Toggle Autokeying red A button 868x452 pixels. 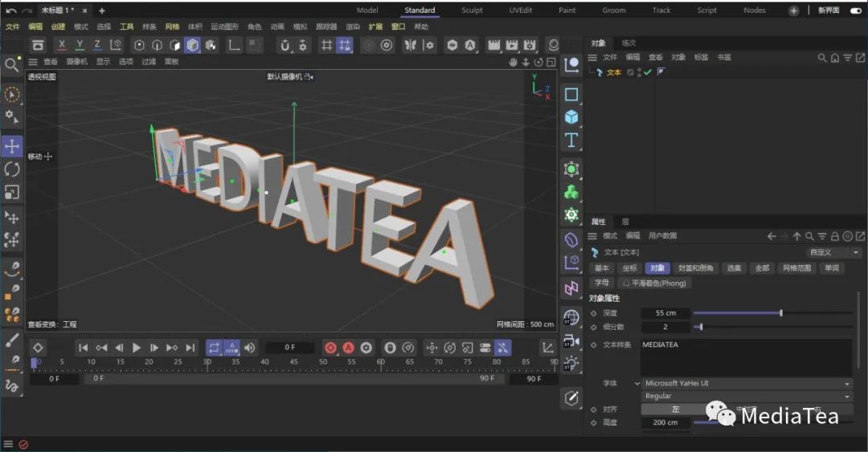click(x=348, y=348)
